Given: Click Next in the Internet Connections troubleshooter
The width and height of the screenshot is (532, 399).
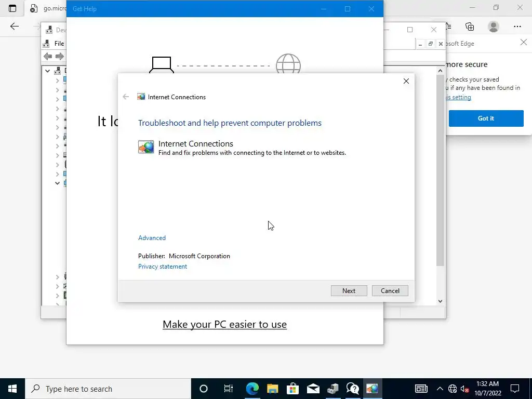Looking at the screenshot, I should (x=349, y=291).
